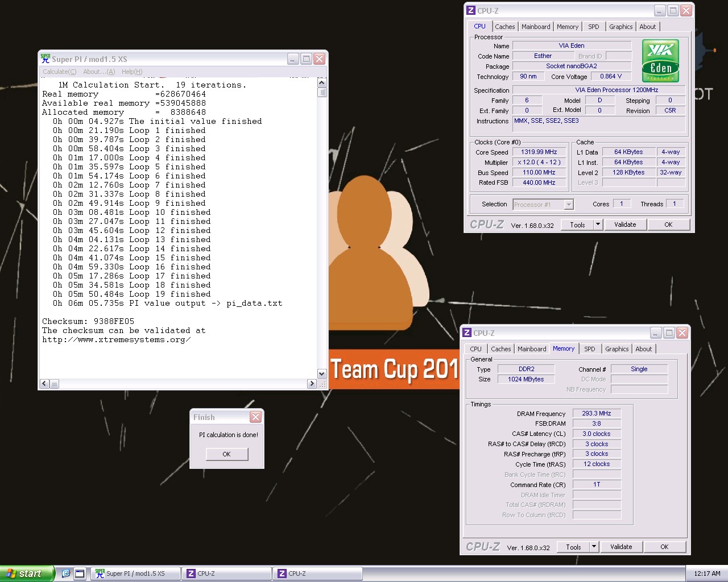Click the Level 2 128 KBytes cache value
Image resolution: width=728 pixels, height=582 pixels.
[628, 172]
